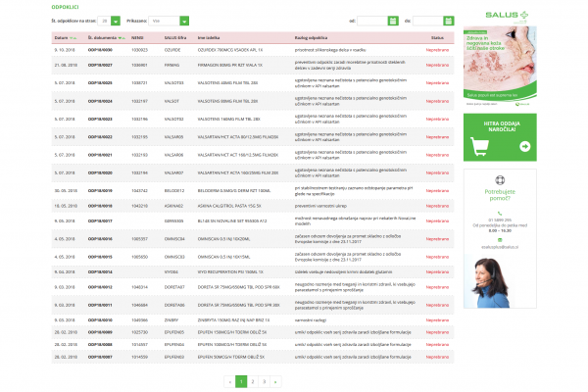Open document ODP18/0018
This screenshot has height=392, width=588.
100,206
